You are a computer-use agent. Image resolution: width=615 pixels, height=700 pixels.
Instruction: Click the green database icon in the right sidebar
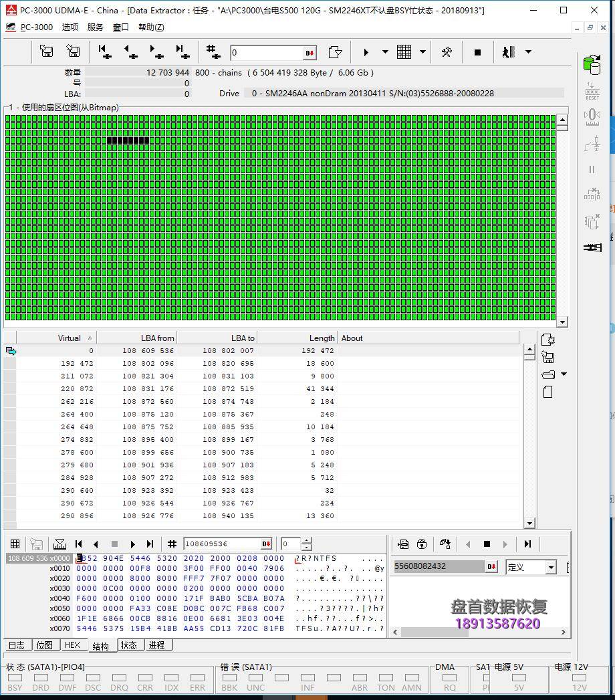coord(592,64)
